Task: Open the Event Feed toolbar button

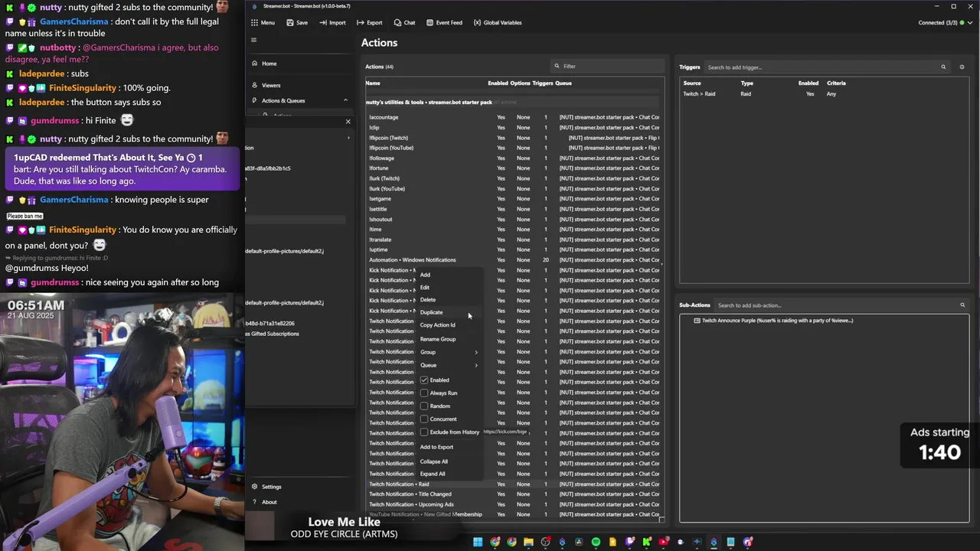Action: (444, 23)
